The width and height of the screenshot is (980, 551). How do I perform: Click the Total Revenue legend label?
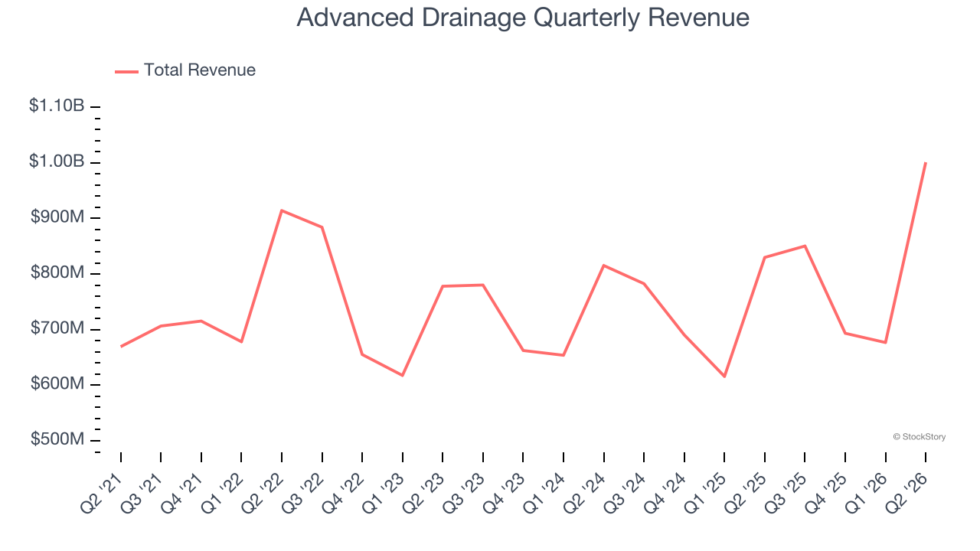tap(200, 70)
